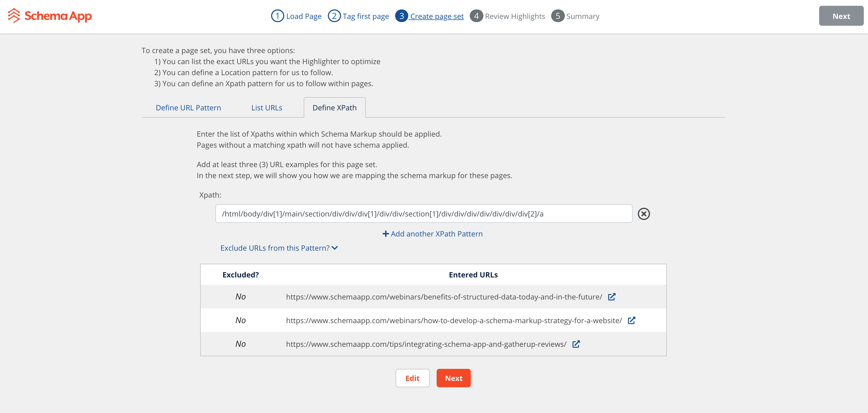
Task: Switch to List URLs tab
Action: tap(267, 108)
